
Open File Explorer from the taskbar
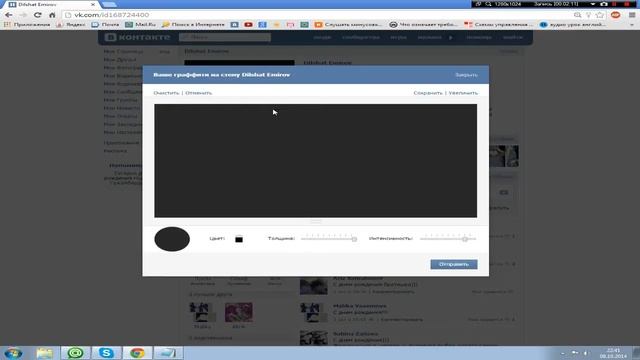(x=44, y=353)
